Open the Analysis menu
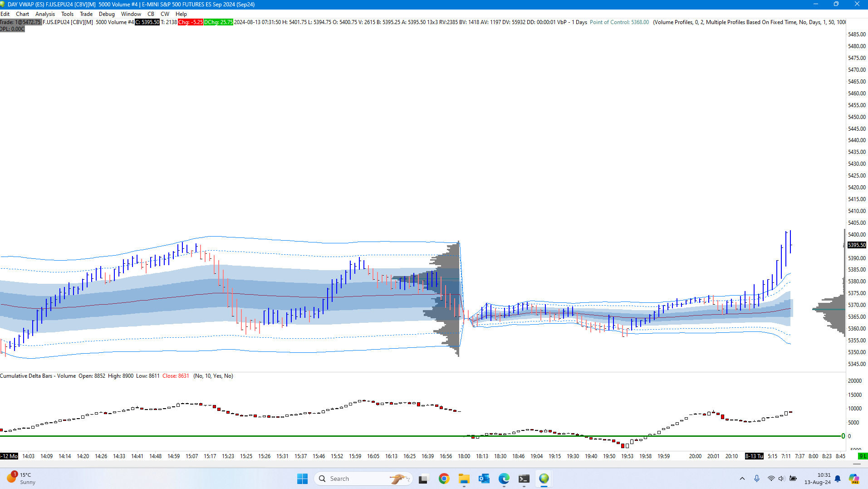This screenshot has height=489, width=868. (x=45, y=14)
